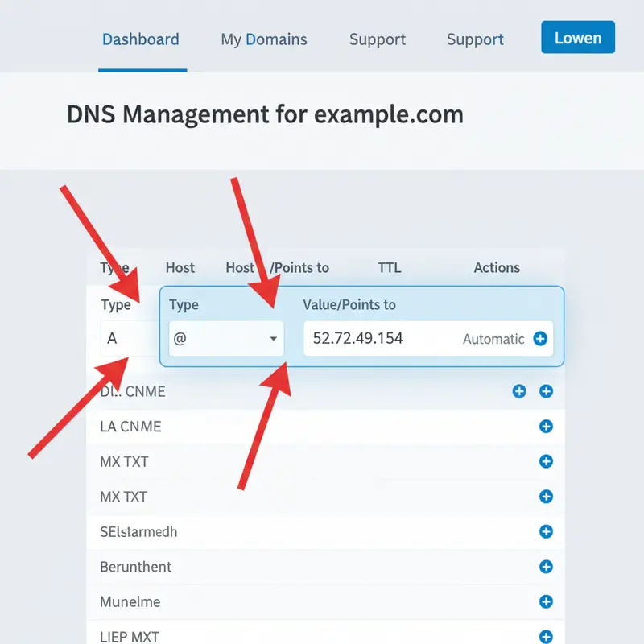Click the plus icon on the SElstarmedh row
This screenshot has width=644, height=644.
(546, 531)
